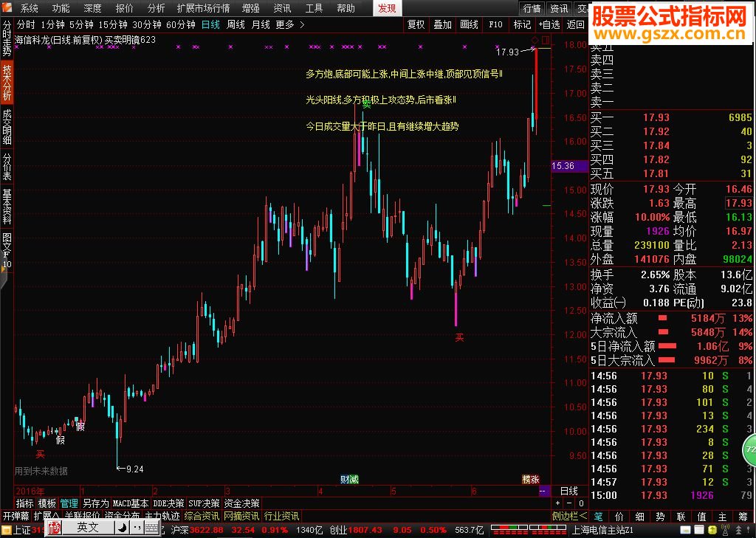Click the 另存为 button
This screenshot has width=756, height=538.
95,503
